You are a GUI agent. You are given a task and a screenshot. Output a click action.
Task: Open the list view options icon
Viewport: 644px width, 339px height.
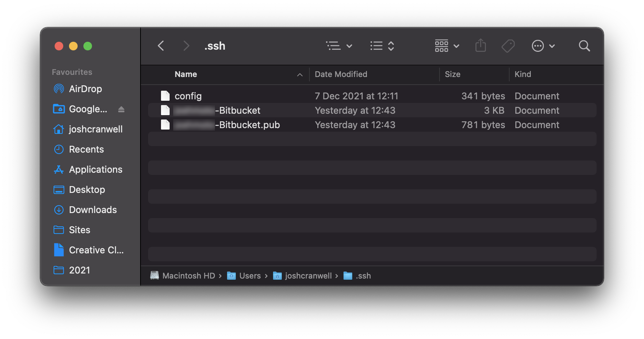333,46
